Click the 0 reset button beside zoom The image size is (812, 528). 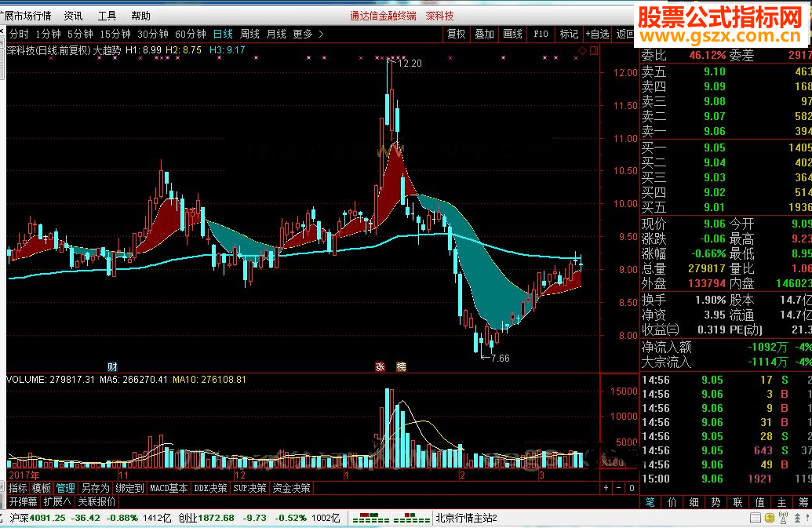point(632,488)
